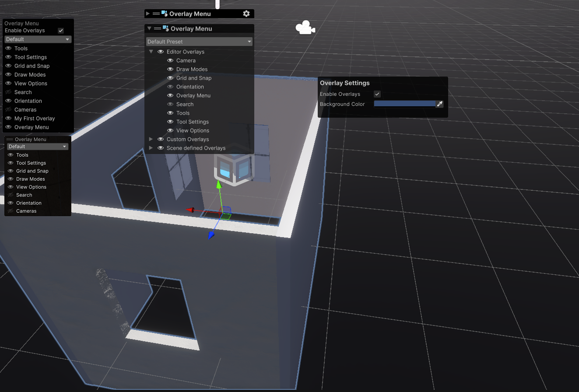This screenshot has height=392, width=579.
Task: Toggle Tools eye in lower-left Overlay Menu
Action: pyautogui.click(x=11, y=155)
